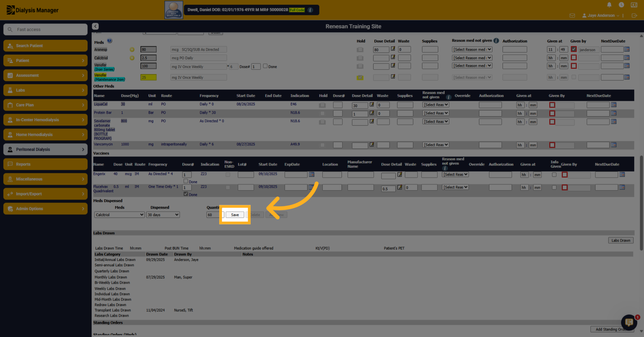Check Given By box for Sevelamer carbonate
Viewport: 644px width, 337px height.
[552, 122]
